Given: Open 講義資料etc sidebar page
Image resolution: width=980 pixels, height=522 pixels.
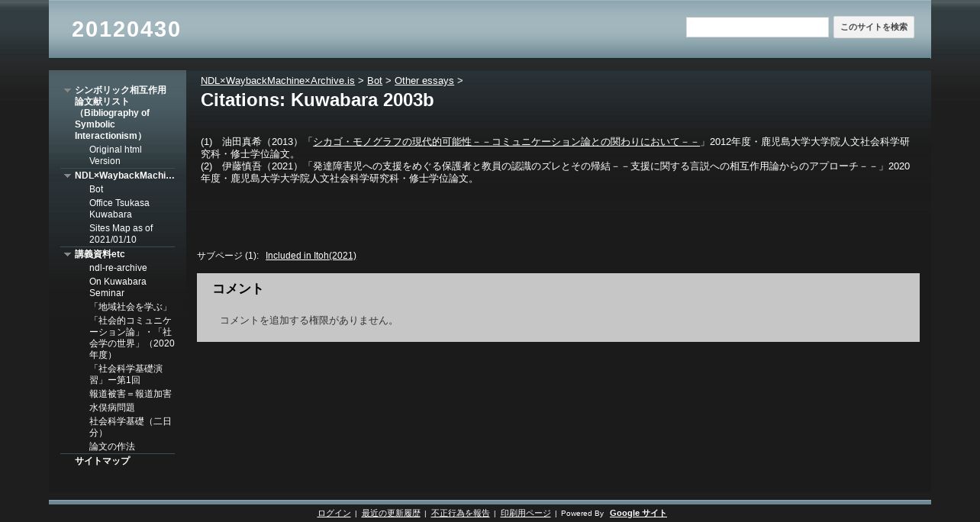Looking at the screenshot, I should click(100, 254).
